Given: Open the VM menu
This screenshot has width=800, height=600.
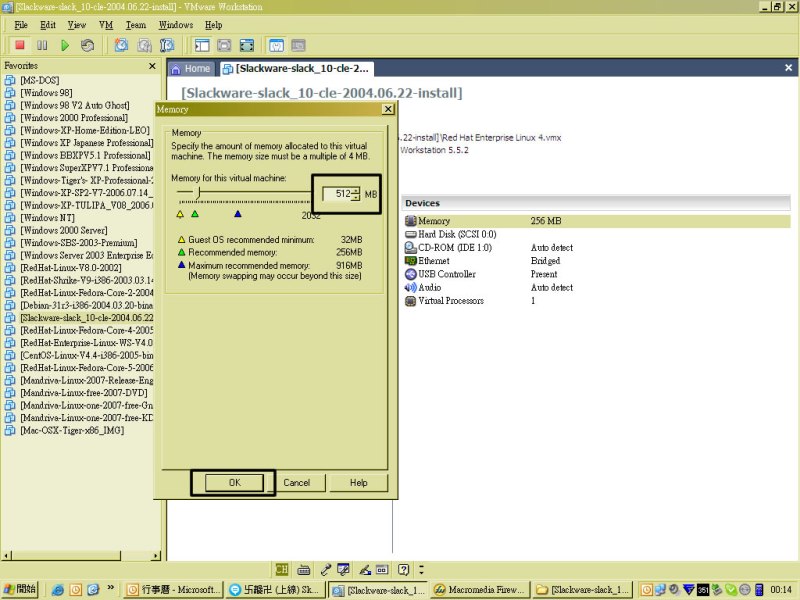Looking at the screenshot, I should 106,25.
